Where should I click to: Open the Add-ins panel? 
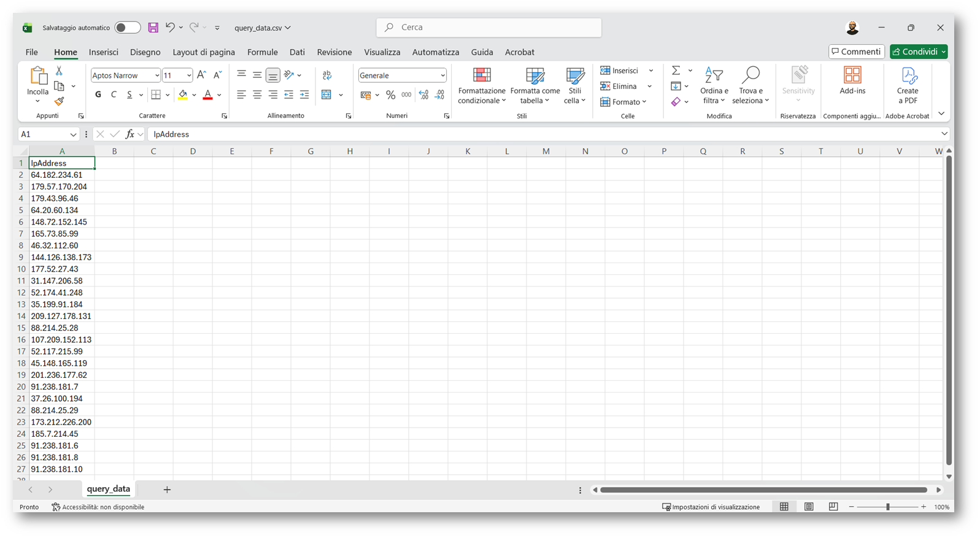(852, 81)
